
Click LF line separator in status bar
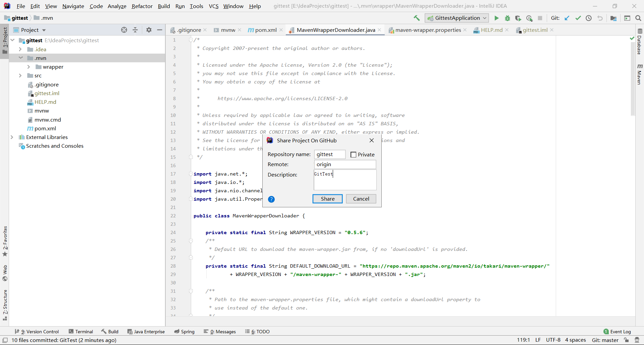[538, 340]
